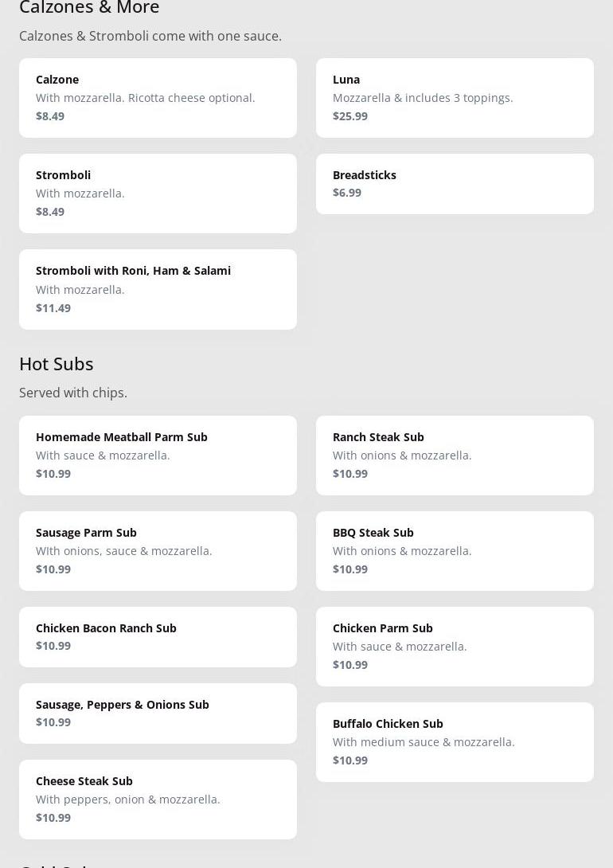
Task: Add Breadsticks from the menu
Action: pyautogui.click(x=455, y=184)
